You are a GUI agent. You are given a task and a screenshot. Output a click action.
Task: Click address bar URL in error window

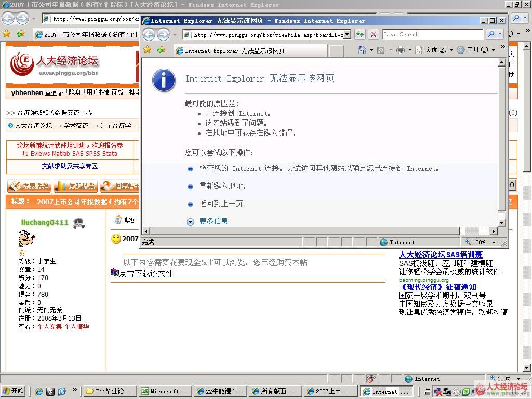point(268,35)
